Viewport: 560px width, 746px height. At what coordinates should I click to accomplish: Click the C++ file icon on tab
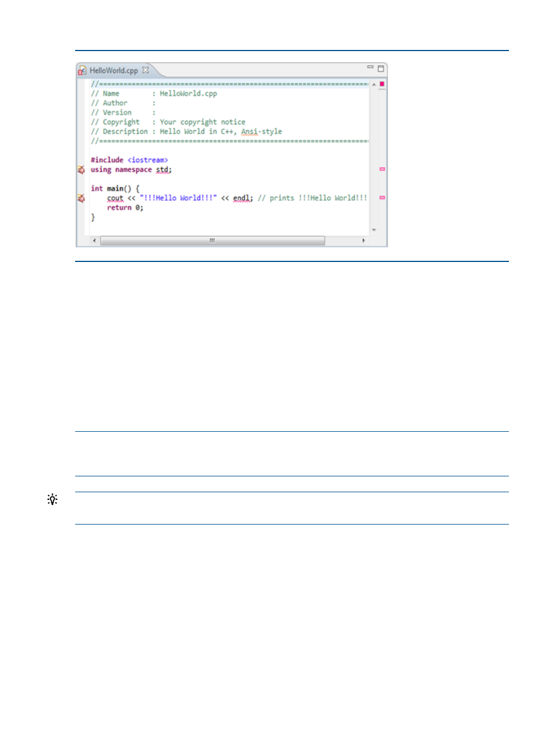82,70
